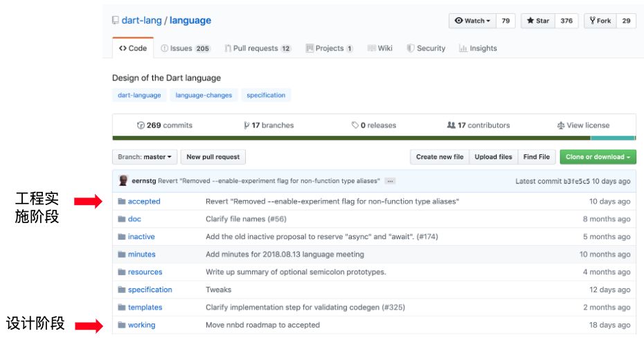Click the branches icon
Image resolution: width=644 pixels, height=338 pixels.
[x=247, y=125]
